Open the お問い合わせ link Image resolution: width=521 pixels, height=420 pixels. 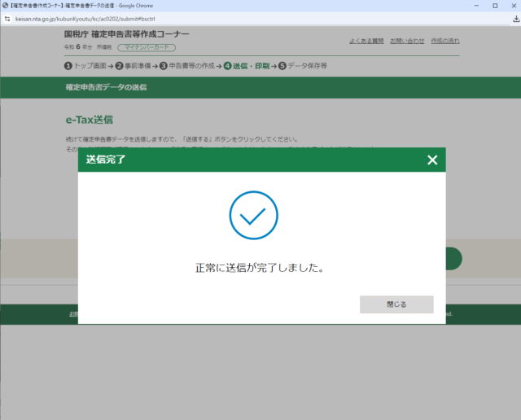pyautogui.click(x=407, y=40)
